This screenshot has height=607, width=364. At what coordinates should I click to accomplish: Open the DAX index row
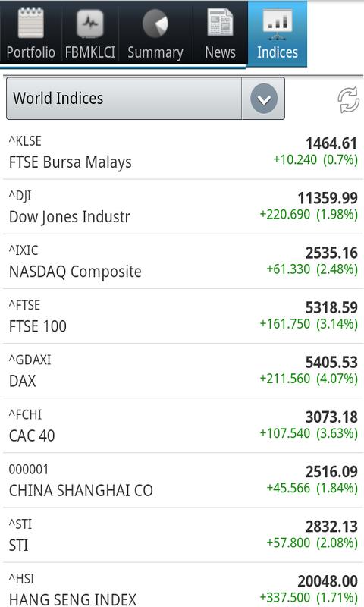pos(183,371)
